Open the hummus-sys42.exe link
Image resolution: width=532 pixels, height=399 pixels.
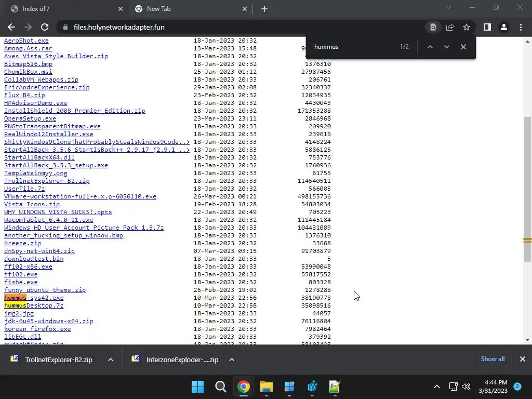(x=34, y=298)
